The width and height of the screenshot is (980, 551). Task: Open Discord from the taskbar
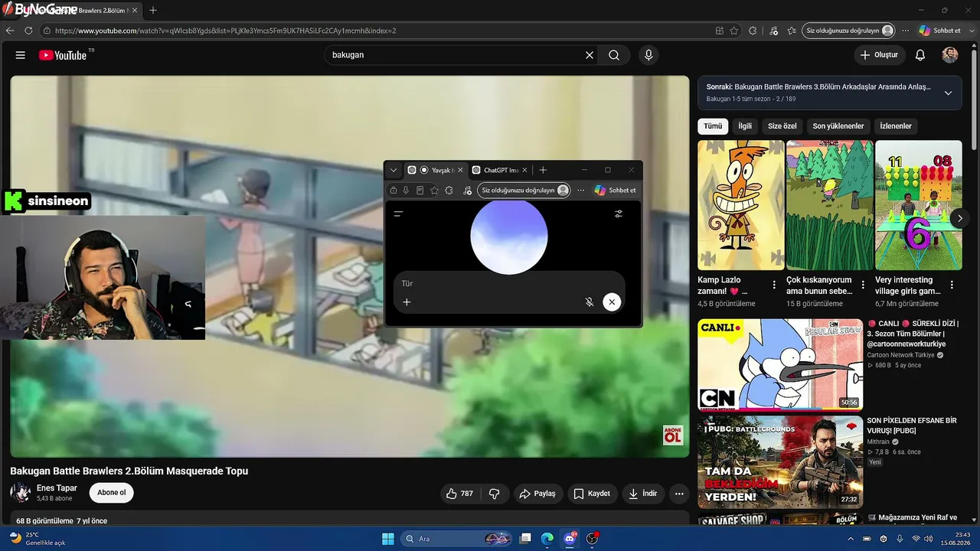pos(570,539)
